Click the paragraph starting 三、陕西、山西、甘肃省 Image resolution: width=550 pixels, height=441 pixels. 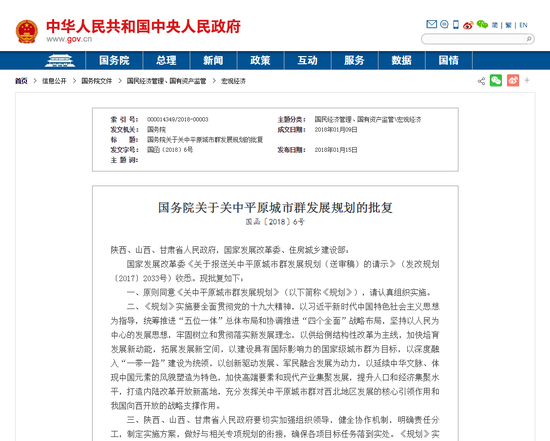tap(275, 427)
